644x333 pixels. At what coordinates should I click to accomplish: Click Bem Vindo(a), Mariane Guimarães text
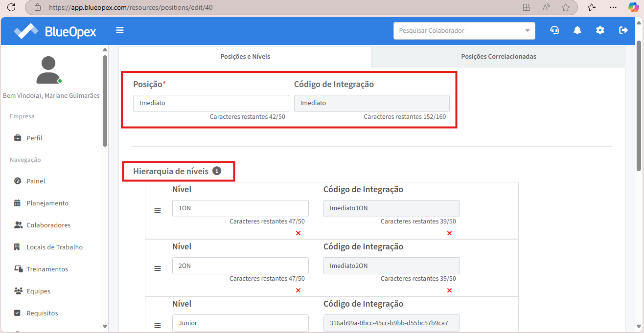51,96
